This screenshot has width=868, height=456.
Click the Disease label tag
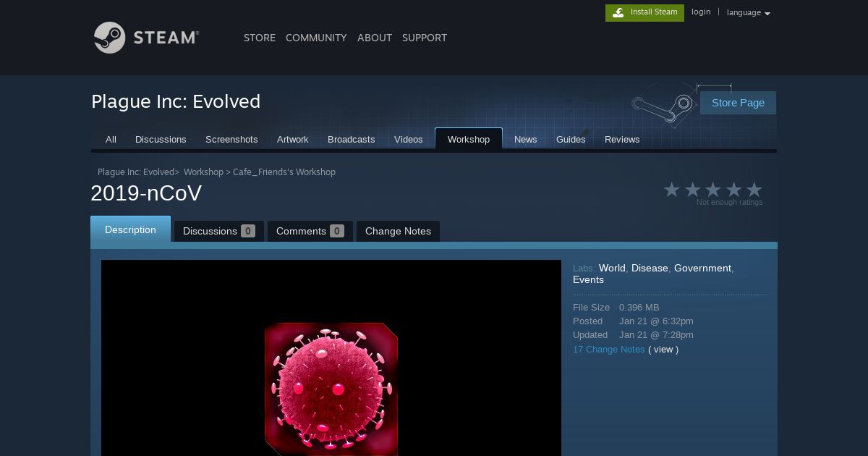pyautogui.click(x=650, y=268)
